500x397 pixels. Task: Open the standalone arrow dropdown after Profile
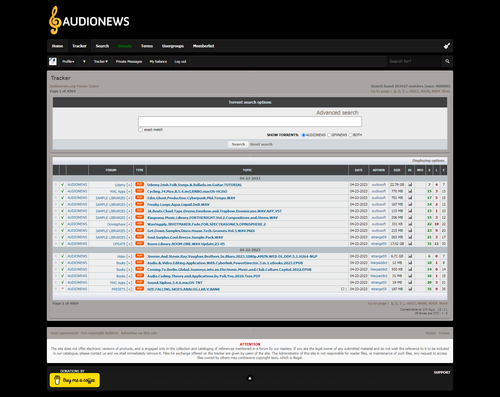click(84, 61)
